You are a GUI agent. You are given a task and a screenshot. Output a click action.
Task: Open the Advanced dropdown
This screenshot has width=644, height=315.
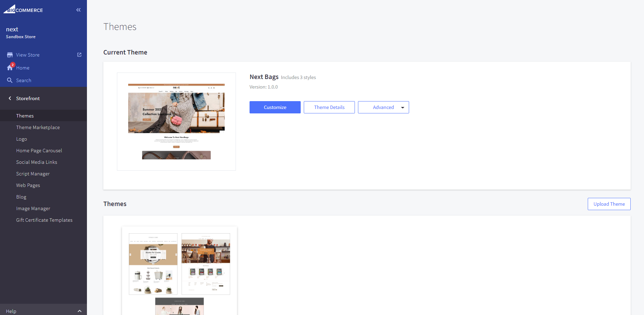click(383, 107)
